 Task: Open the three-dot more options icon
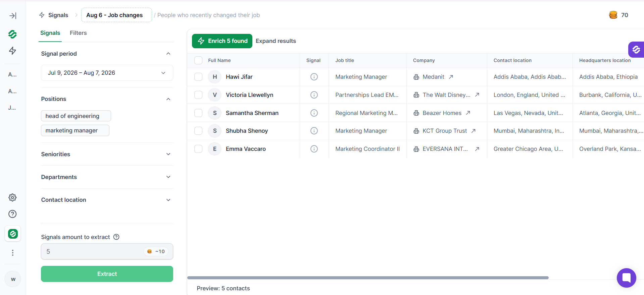tap(13, 253)
